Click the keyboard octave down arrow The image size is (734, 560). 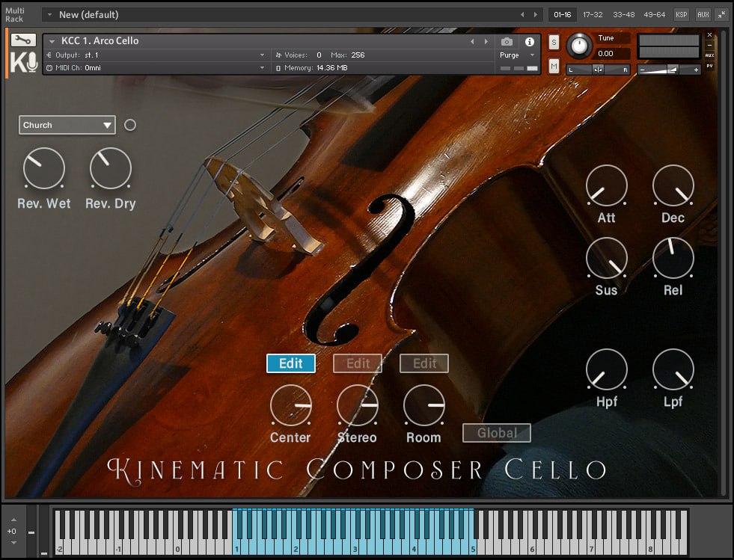[x=13, y=542]
